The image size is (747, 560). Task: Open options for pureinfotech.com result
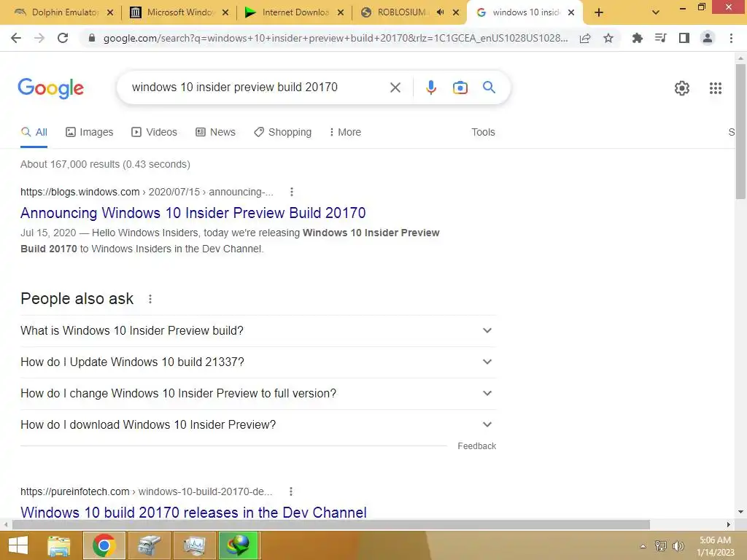click(290, 491)
